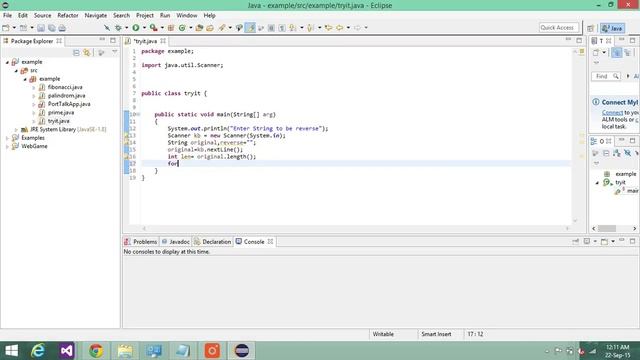Open Package Explorer view menu triangle
This screenshot has width=640, height=360.
(114, 52)
